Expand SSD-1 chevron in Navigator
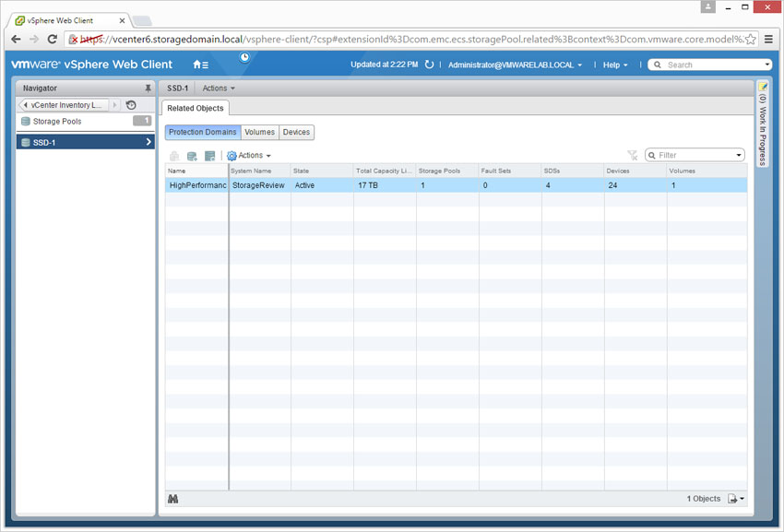This screenshot has height=532, width=784. 148,142
